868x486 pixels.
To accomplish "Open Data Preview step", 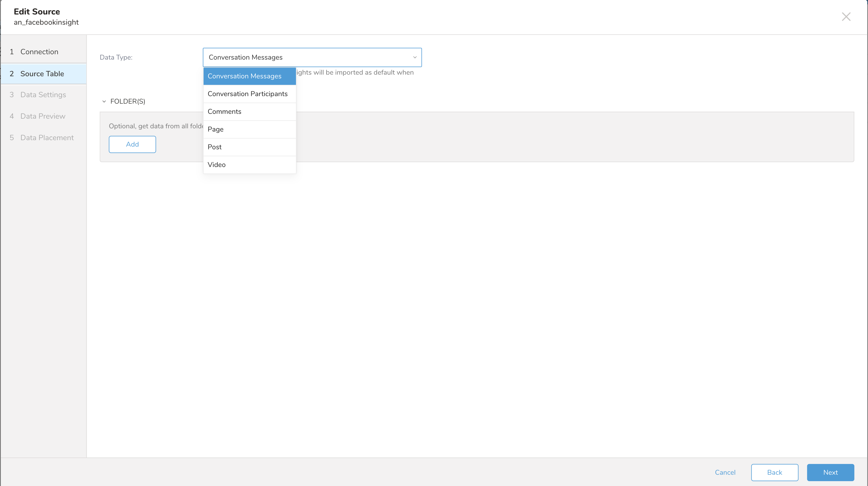I will [43, 116].
